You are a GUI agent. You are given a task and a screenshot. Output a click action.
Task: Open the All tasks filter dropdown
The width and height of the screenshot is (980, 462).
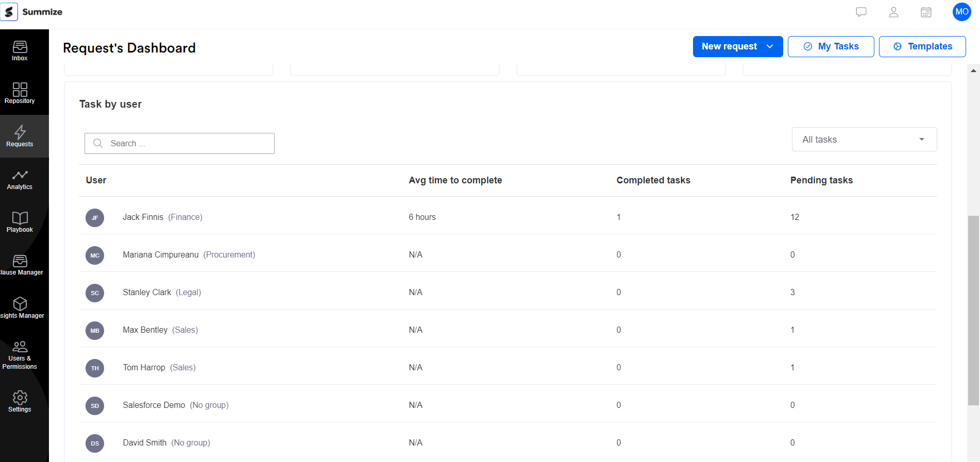(x=864, y=140)
